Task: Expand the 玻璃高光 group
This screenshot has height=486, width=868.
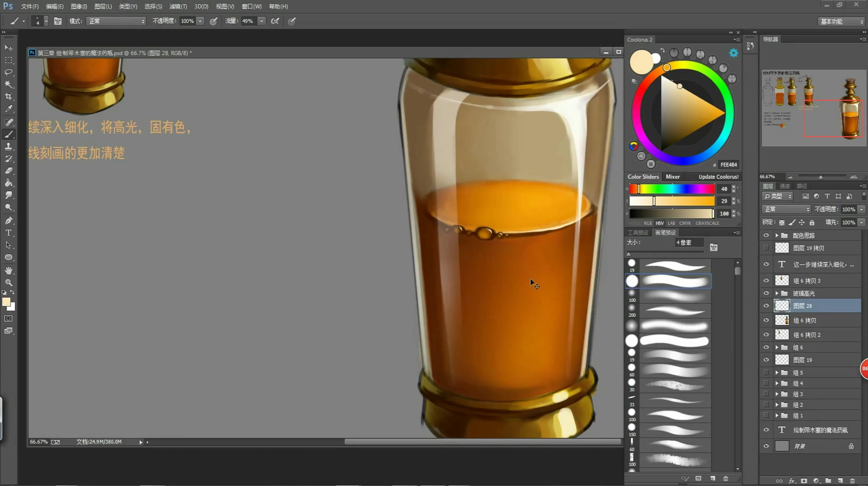Action: 777,293
